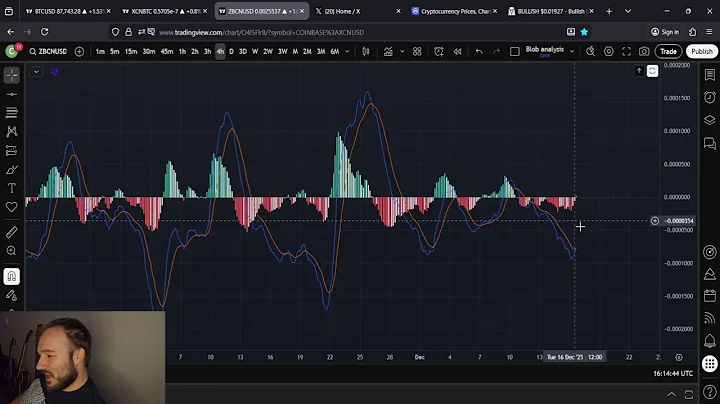Viewport: 720px width, 404px height.
Task: Take a chart snapshot
Action: click(644, 51)
